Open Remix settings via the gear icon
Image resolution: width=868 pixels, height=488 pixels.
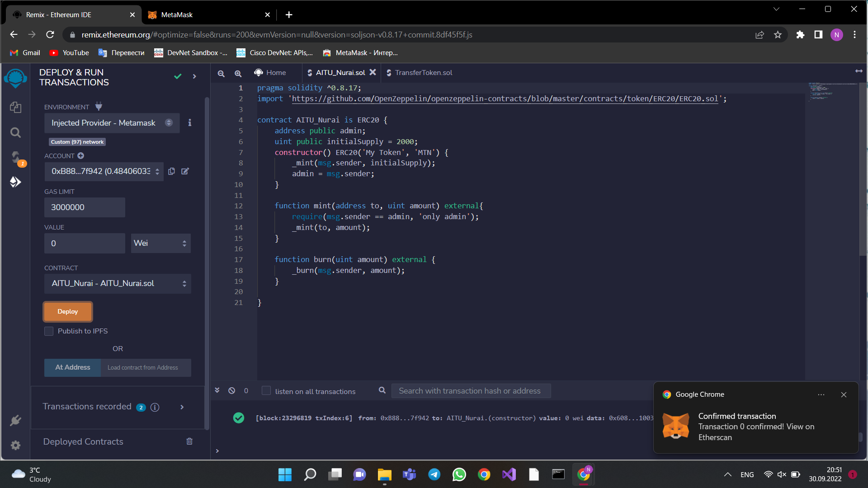pos(16,446)
